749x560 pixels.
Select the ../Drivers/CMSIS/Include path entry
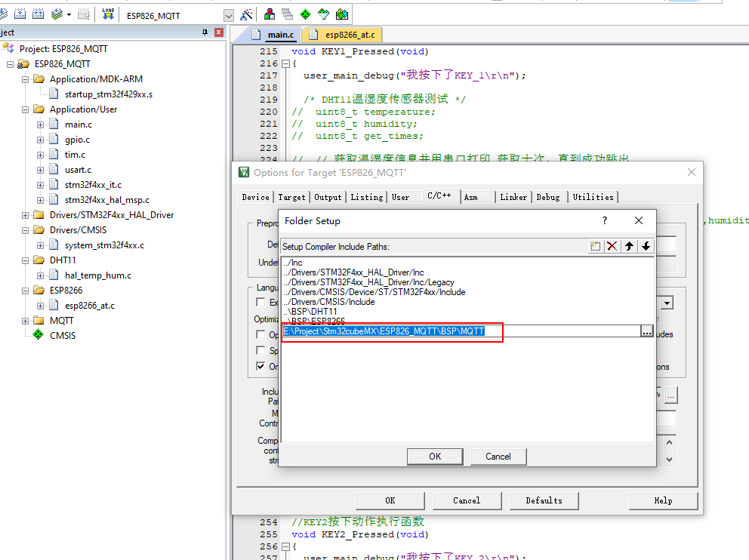[x=328, y=302]
